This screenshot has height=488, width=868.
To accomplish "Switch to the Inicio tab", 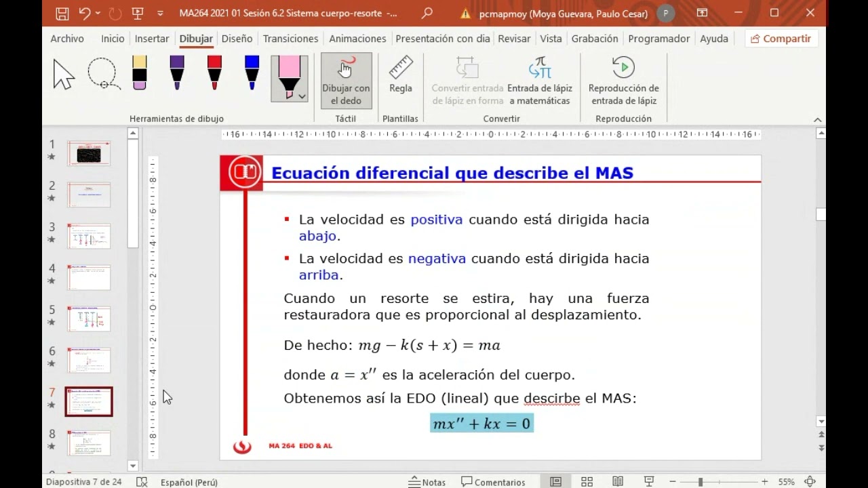I will click(x=113, y=39).
